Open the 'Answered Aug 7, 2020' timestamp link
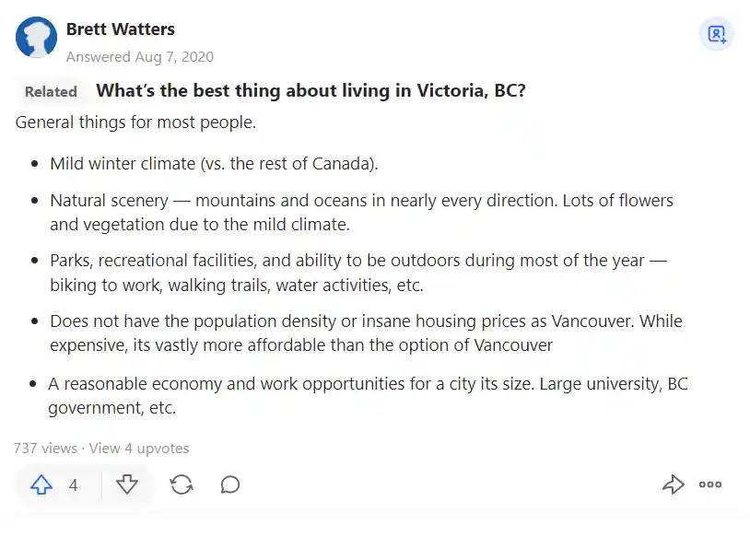The image size is (750, 560). [x=140, y=57]
